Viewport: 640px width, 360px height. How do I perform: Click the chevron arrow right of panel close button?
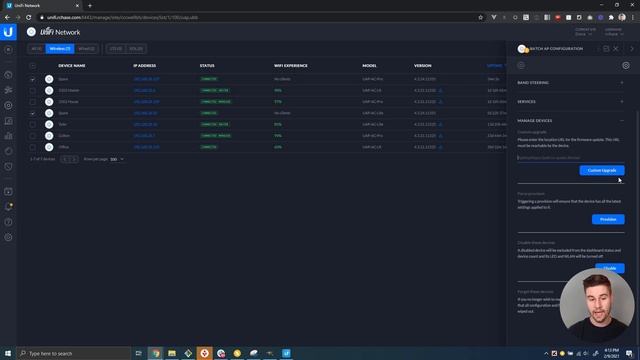click(x=632, y=49)
